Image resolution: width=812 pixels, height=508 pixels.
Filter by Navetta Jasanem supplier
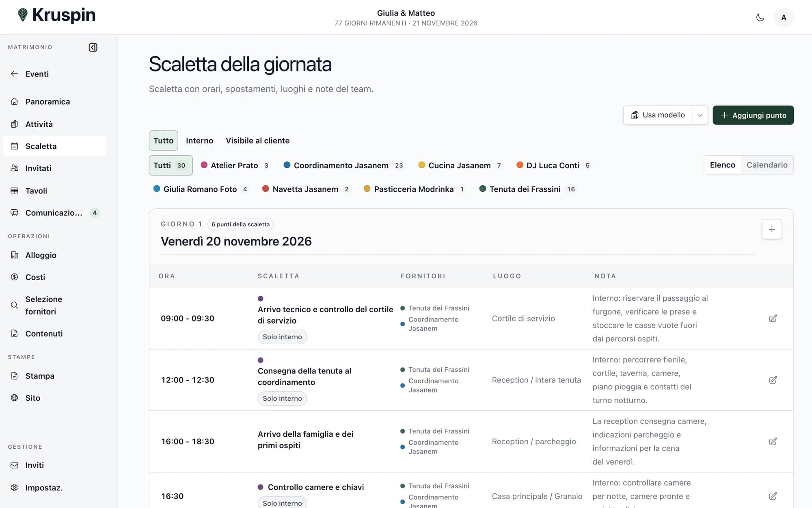[x=306, y=189]
